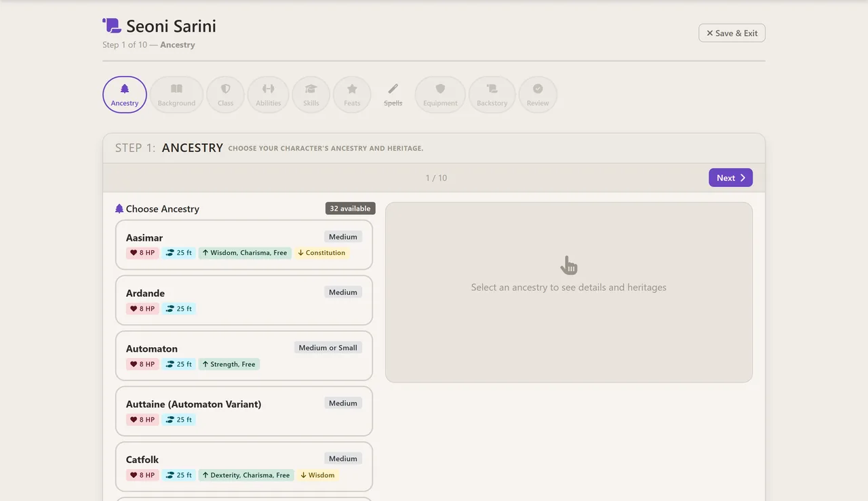Click the Spells step pencil icon

point(393,89)
